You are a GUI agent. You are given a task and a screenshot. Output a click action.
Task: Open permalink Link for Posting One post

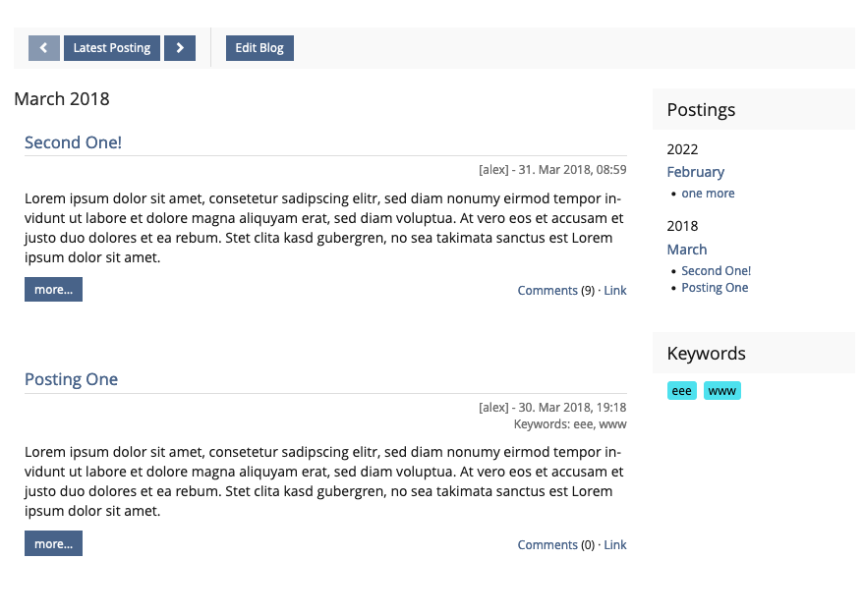[x=615, y=545]
